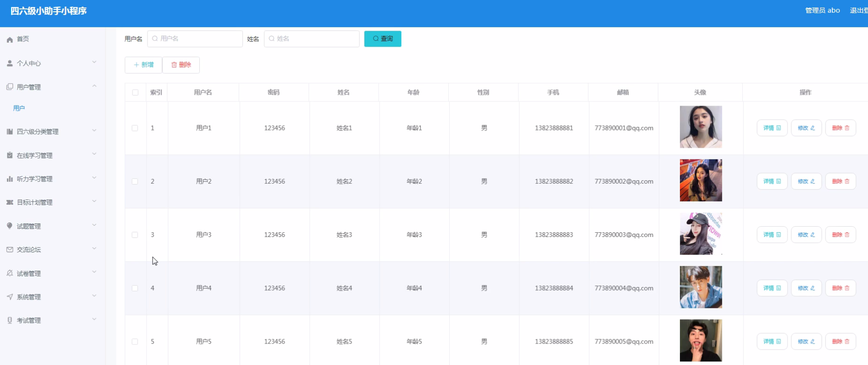Expand the 考试管理 chevron
Image resolution: width=868 pixels, height=365 pixels.
(x=95, y=319)
